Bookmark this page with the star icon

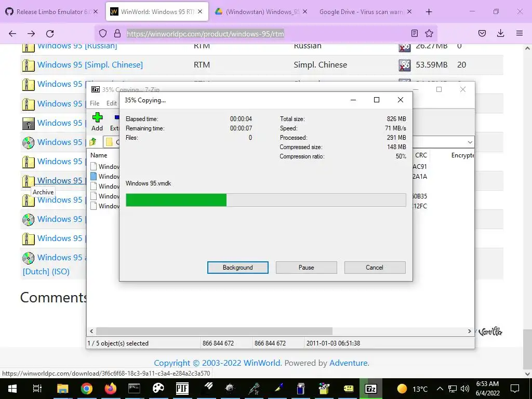tap(429, 33)
